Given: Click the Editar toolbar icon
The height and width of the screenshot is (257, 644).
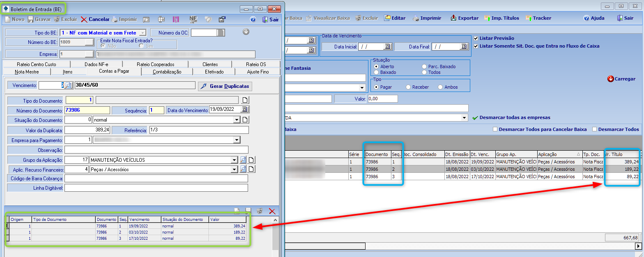Looking at the screenshot, I should pos(387,18).
